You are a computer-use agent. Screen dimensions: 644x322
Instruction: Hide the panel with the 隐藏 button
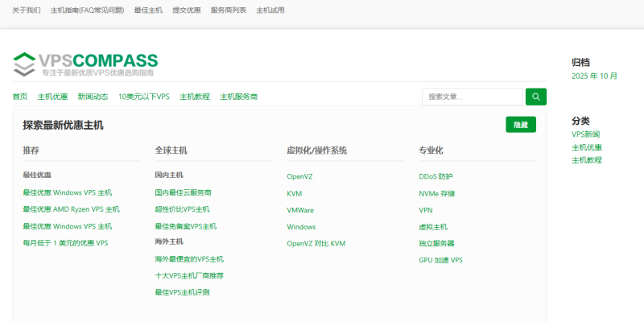tap(521, 125)
